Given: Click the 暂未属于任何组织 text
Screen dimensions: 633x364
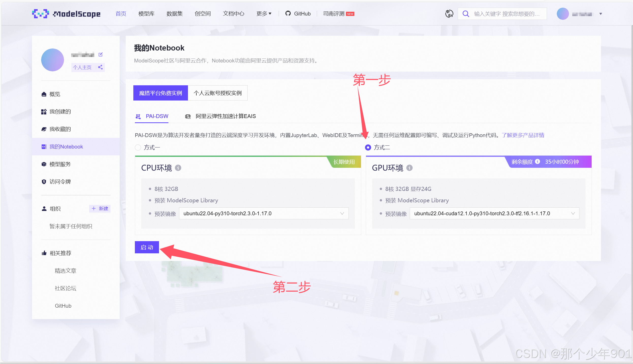Looking at the screenshot, I should point(71,226).
